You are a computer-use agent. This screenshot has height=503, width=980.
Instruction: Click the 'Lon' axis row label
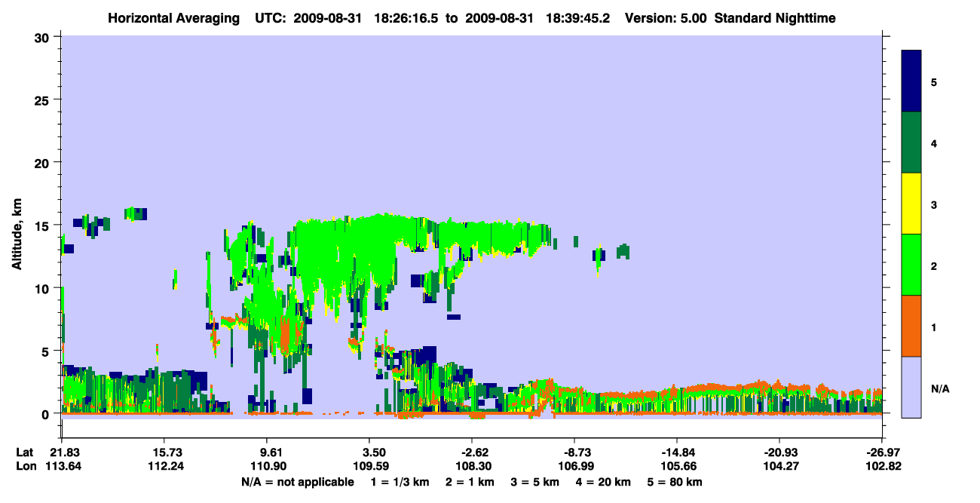pos(25,466)
